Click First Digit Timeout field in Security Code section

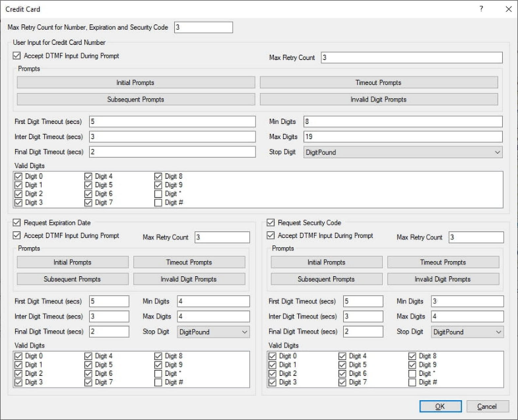pos(363,301)
